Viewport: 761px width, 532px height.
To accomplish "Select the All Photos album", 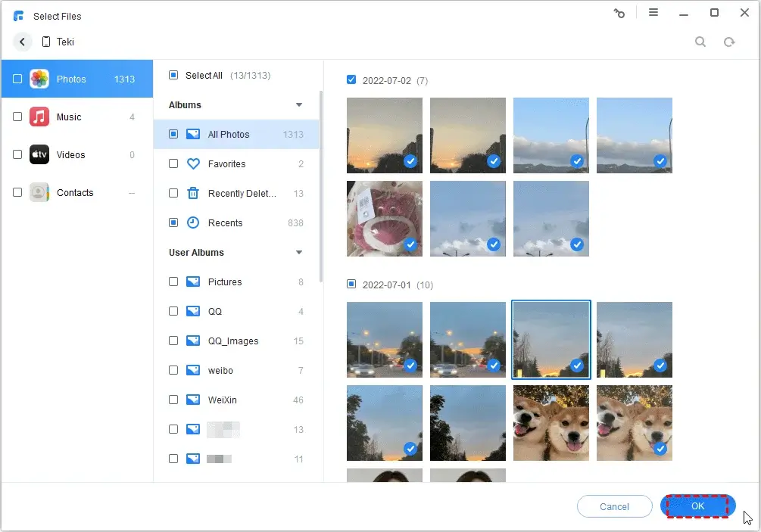I will coord(229,134).
